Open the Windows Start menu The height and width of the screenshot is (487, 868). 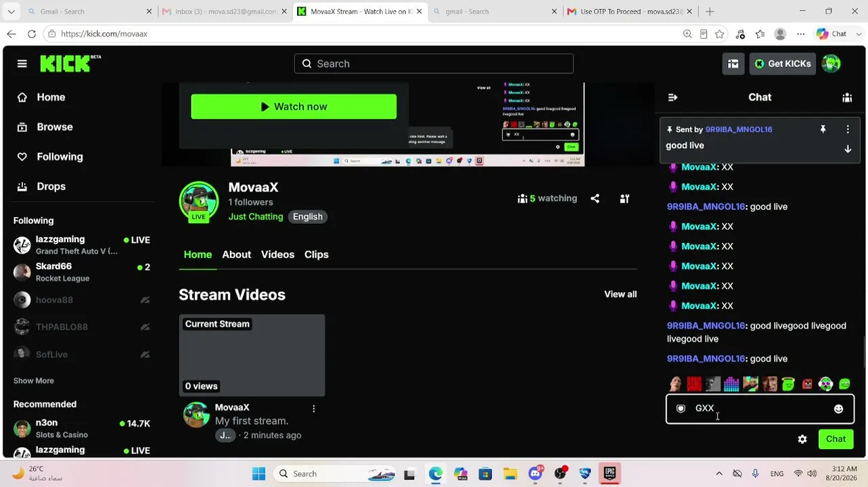pos(258,473)
